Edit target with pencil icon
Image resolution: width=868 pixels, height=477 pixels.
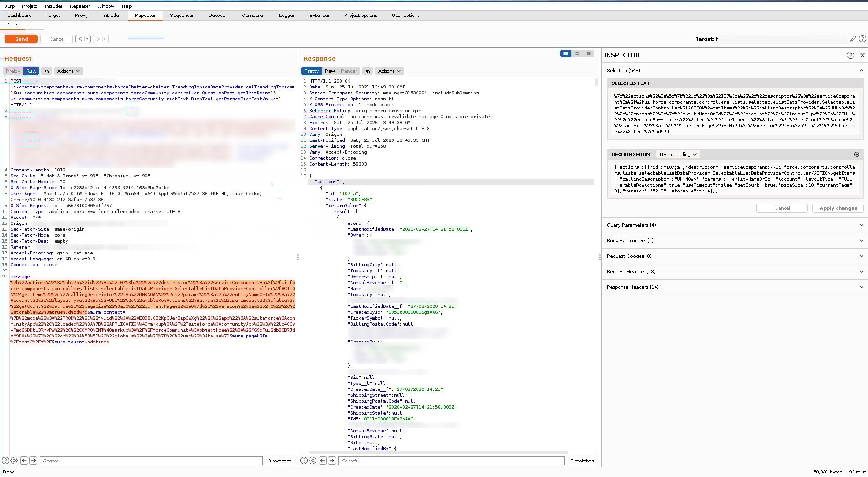(852, 39)
